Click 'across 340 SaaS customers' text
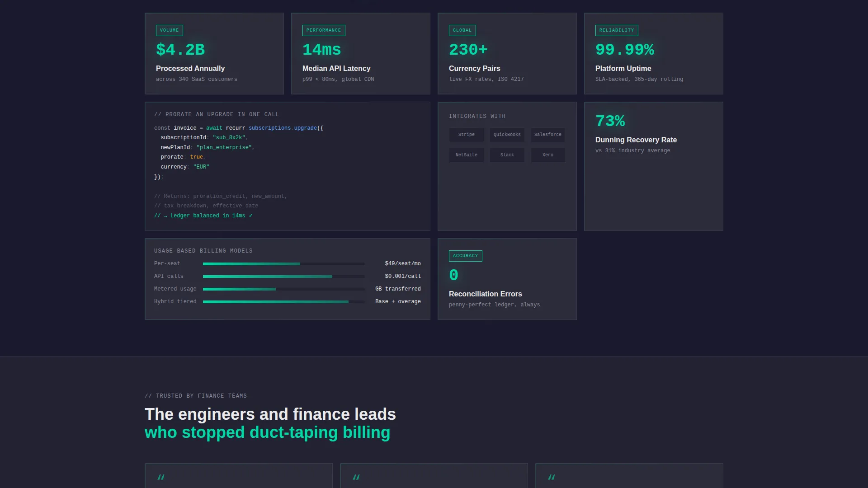Screen dimensions: 868x488 (x=196, y=79)
